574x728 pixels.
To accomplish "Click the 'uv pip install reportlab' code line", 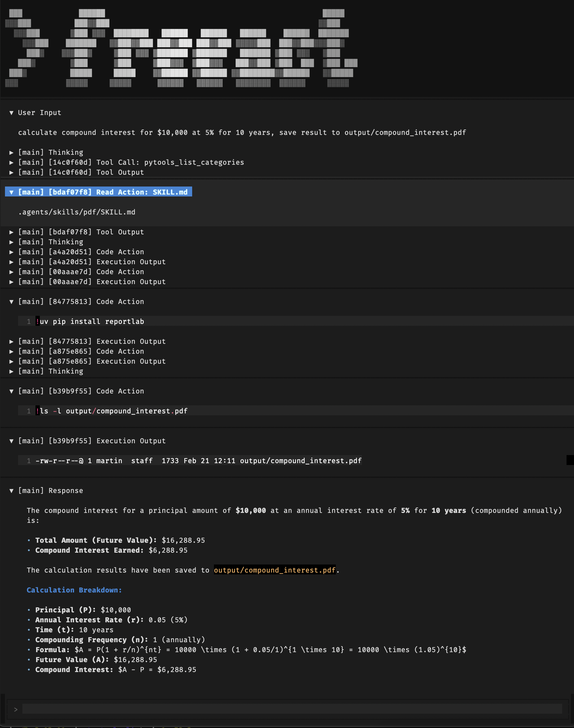I will 91,321.
